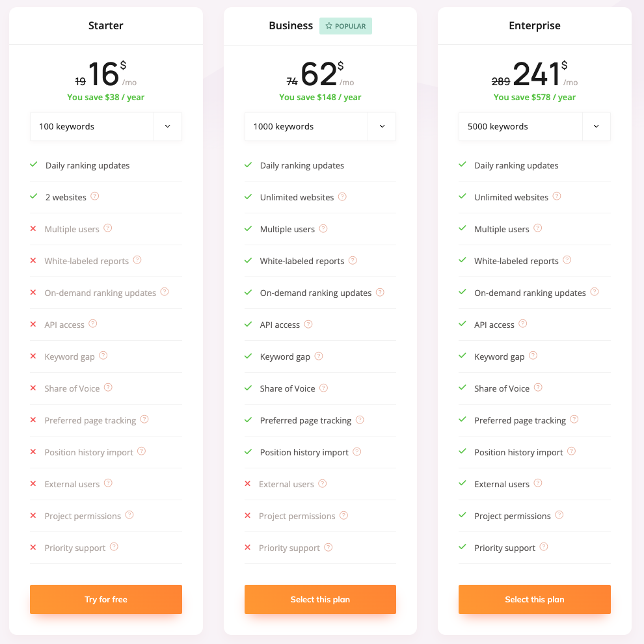Viewport: 644px width, 644px height.
Task: Click help icon next to Business Position history import
Action: point(357,451)
